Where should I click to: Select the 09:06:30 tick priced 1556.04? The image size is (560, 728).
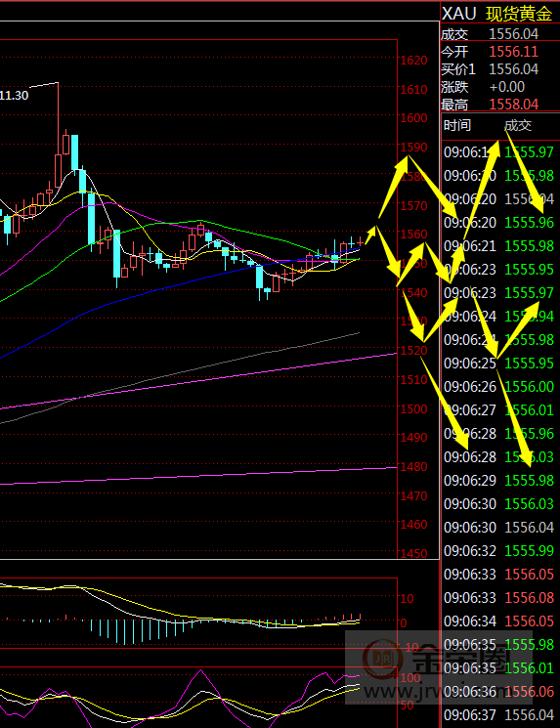[500, 528]
